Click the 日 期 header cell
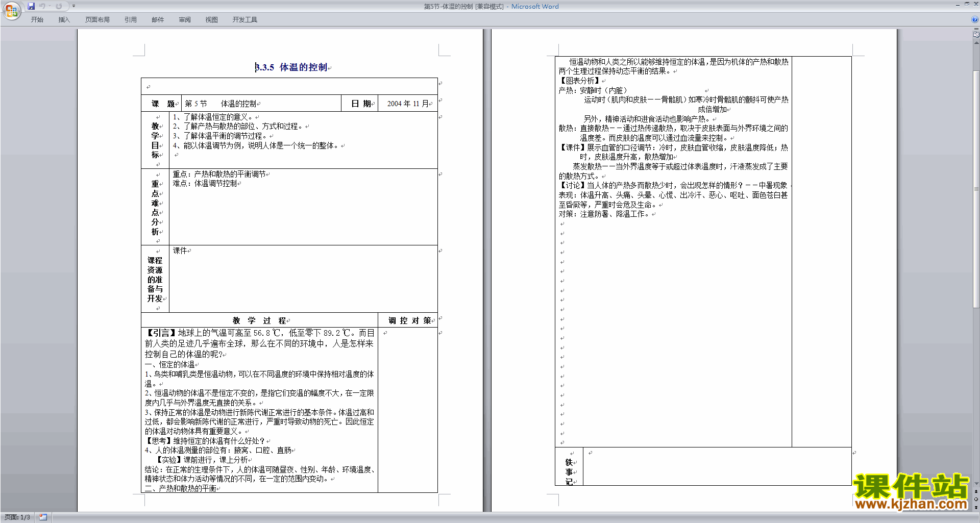Screen dimensions: 980x523 click(x=361, y=104)
